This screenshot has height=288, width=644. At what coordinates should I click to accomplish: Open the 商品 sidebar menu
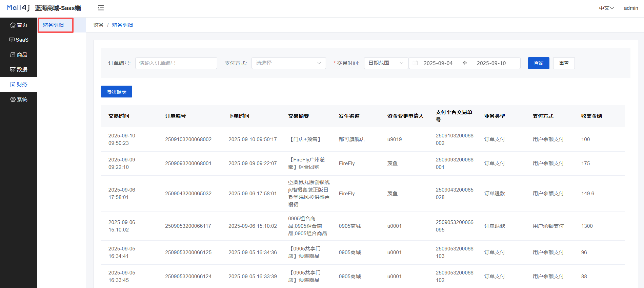pyautogui.click(x=19, y=55)
